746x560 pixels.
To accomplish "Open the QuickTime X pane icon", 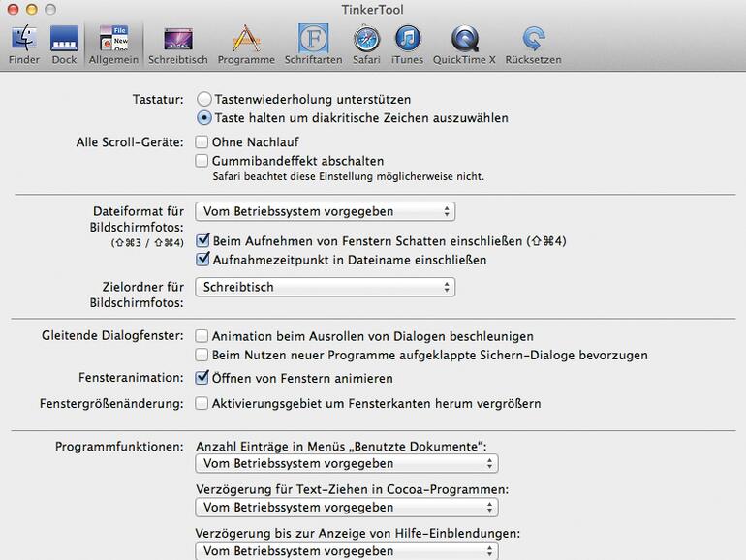I will [x=464, y=39].
